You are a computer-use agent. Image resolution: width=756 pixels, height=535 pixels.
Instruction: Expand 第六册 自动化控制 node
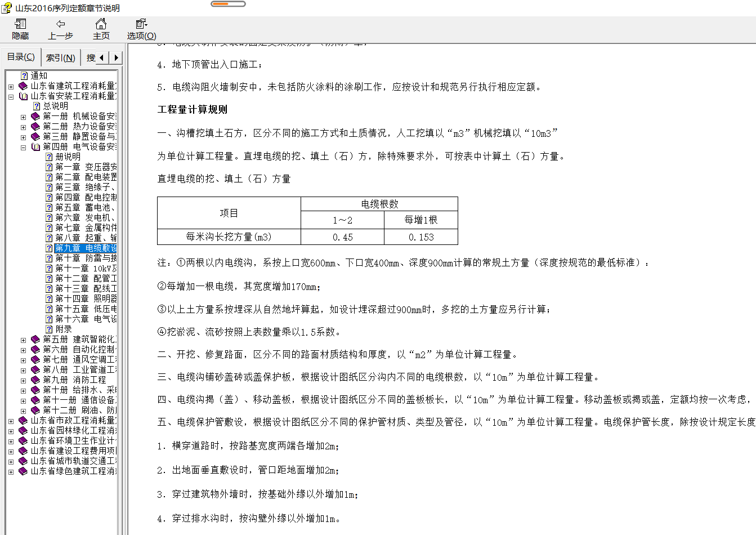click(x=23, y=350)
